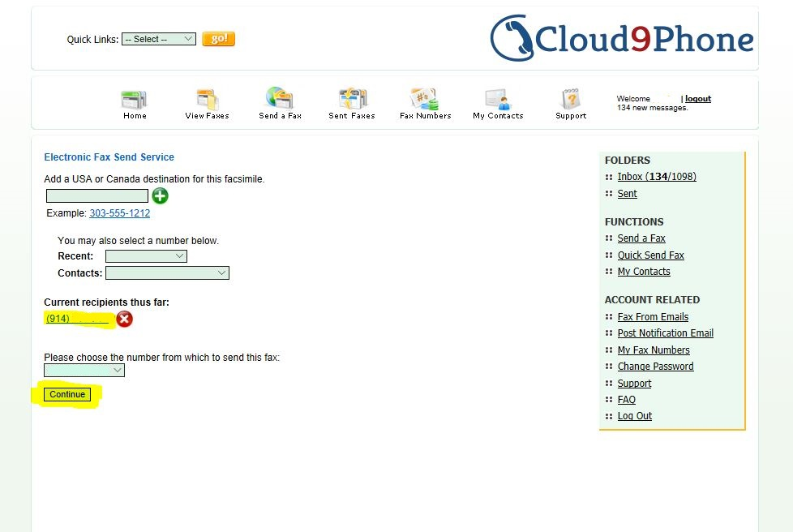This screenshot has width=793, height=532.
Task: Open the Fax Numbers icon
Action: 424,99
